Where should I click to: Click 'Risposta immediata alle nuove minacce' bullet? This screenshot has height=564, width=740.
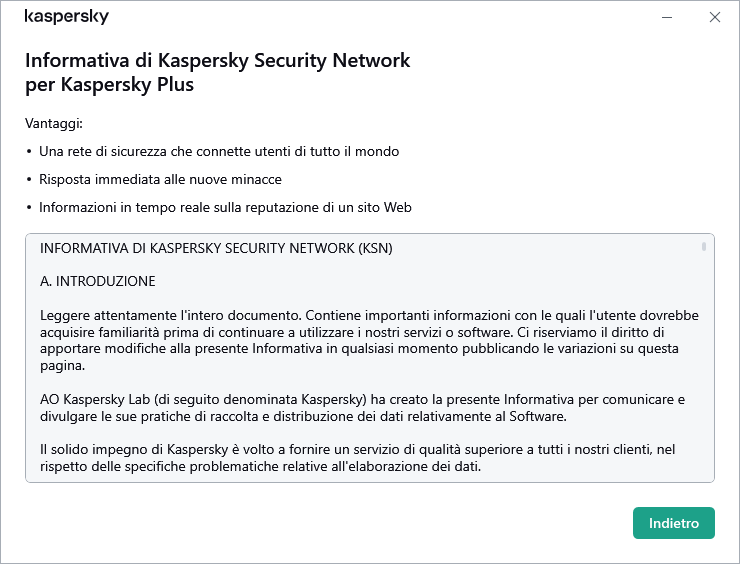tap(160, 180)
